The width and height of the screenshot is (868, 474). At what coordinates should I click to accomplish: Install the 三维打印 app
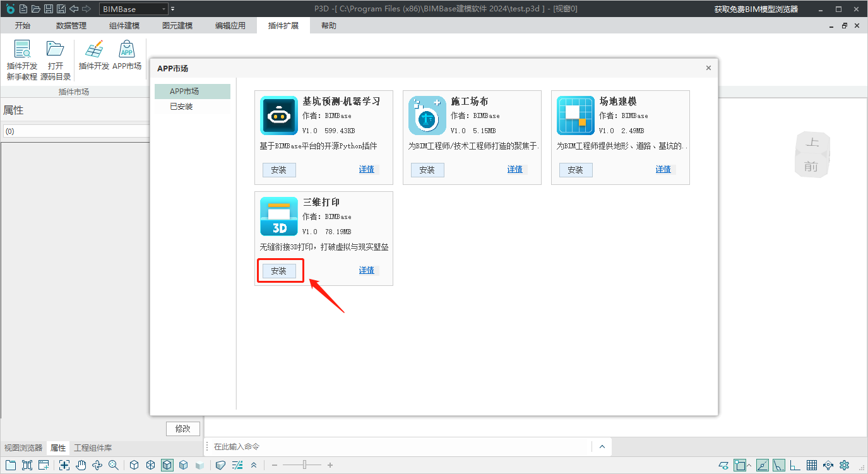279,271
